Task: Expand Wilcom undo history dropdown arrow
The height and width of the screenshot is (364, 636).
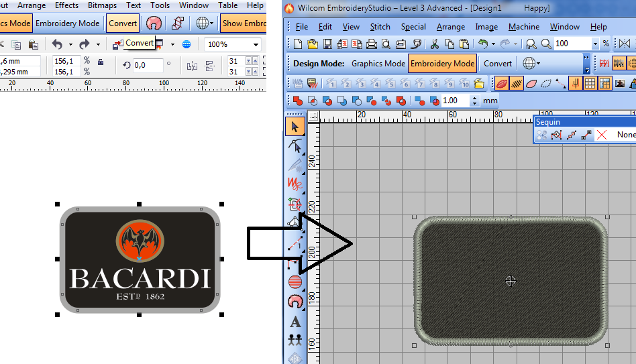Action: click(x=493, y=44)
